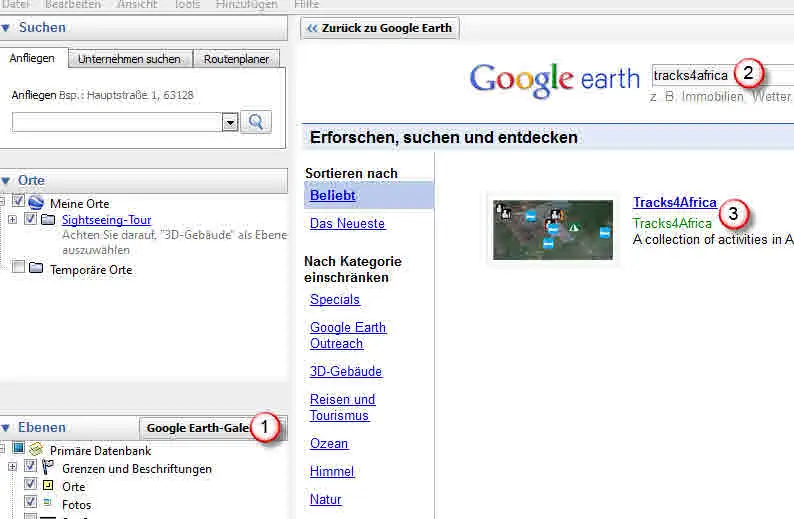This screenshot has width=794, height=519.
Task: Filter by Ozean category
Action: click(329, 444)
